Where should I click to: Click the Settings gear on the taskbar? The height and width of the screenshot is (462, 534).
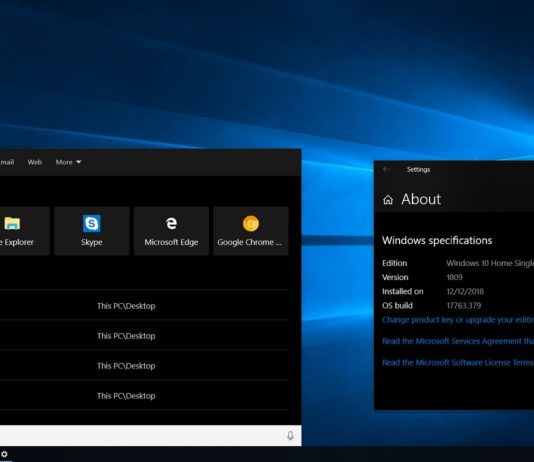tap(4, 454)
